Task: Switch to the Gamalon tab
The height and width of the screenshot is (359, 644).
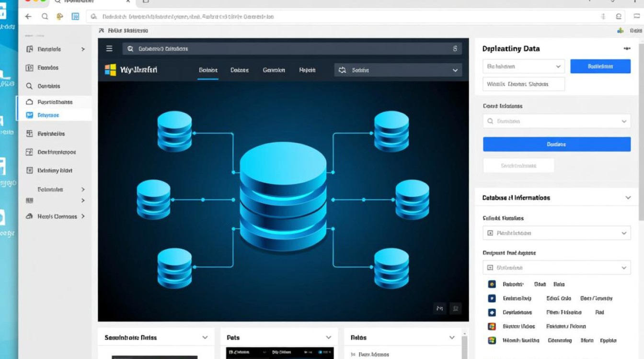Action: click(274, 70)
